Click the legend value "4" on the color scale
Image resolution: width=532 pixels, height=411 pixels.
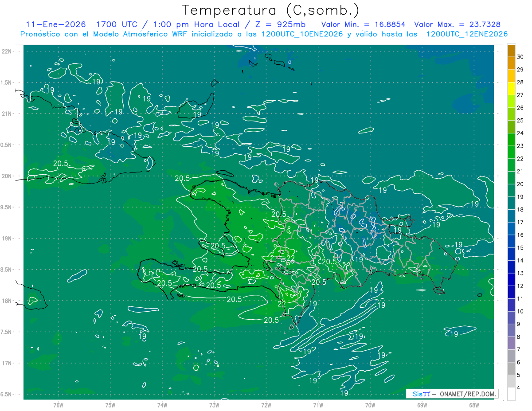tap(519, 388)
